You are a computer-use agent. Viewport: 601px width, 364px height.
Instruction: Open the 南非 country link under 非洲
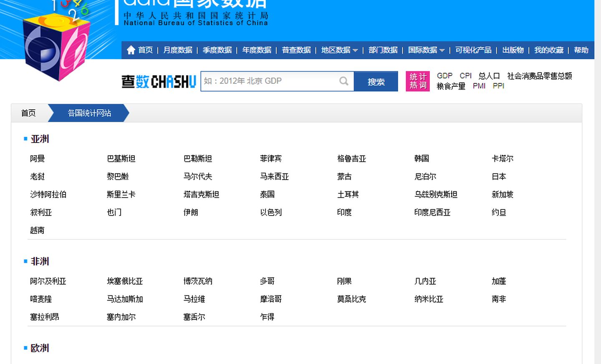pos(498,299)
